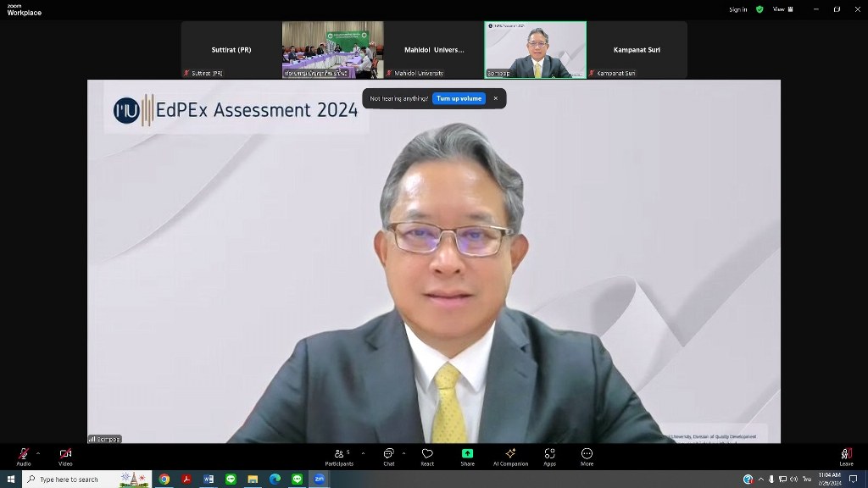Open taskbar clock showing 11:04 AM
The image size is (868, 488).
click(x=829, y=480)
